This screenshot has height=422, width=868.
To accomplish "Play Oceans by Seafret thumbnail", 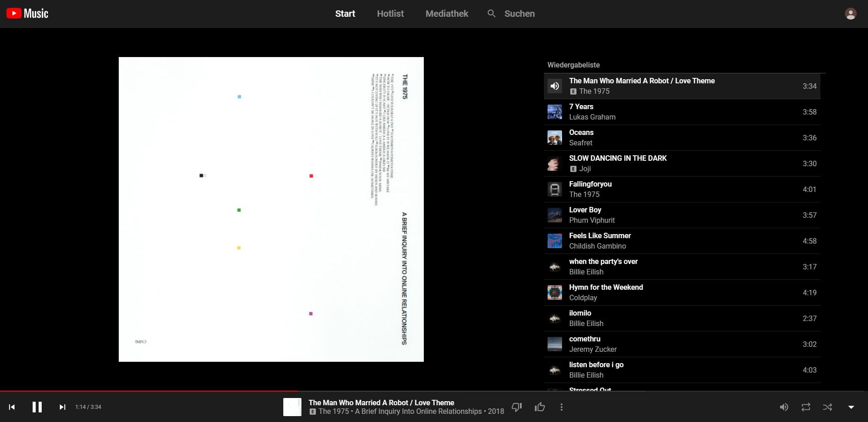I will pos(555,138).
